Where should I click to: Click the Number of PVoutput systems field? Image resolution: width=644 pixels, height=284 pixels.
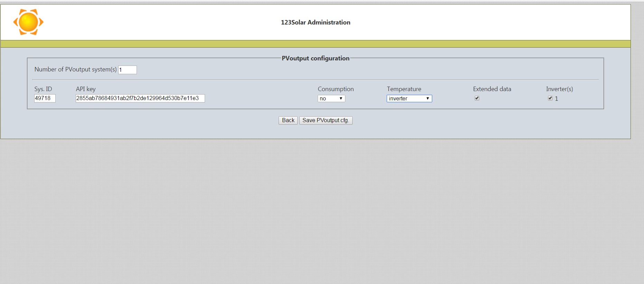click(128, 70)
